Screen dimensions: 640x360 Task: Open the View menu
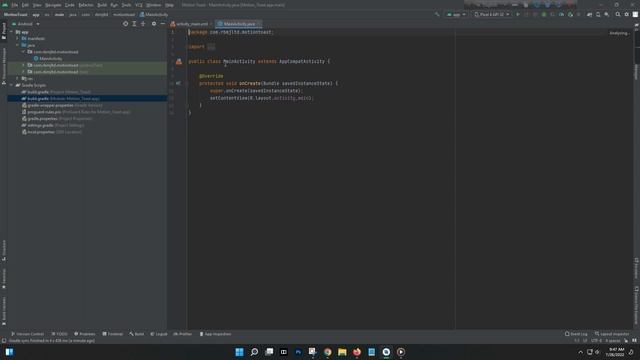pos(37,5)
